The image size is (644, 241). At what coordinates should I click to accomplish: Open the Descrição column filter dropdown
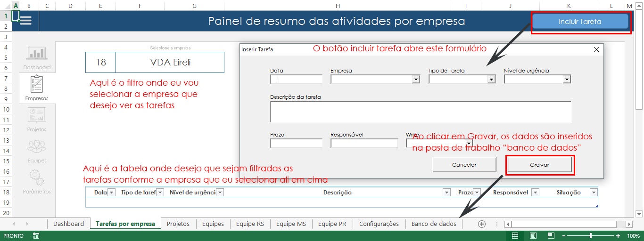pos(446,192)
